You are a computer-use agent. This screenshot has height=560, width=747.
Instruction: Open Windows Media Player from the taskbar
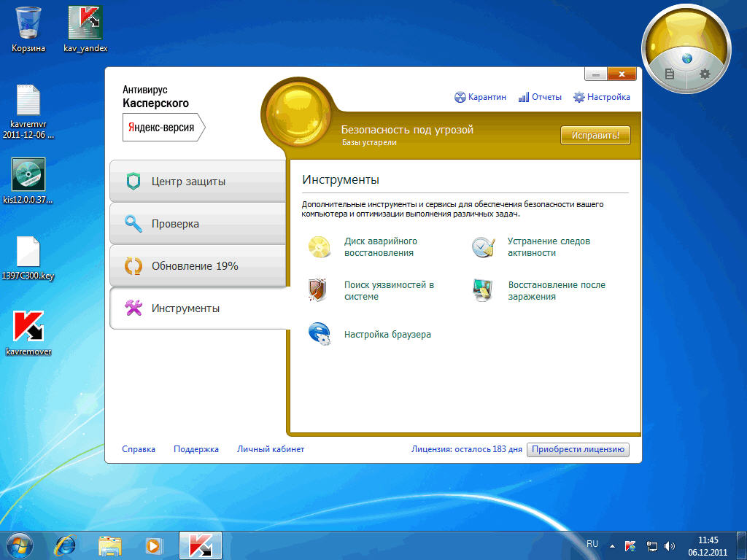tap(154, 545)
